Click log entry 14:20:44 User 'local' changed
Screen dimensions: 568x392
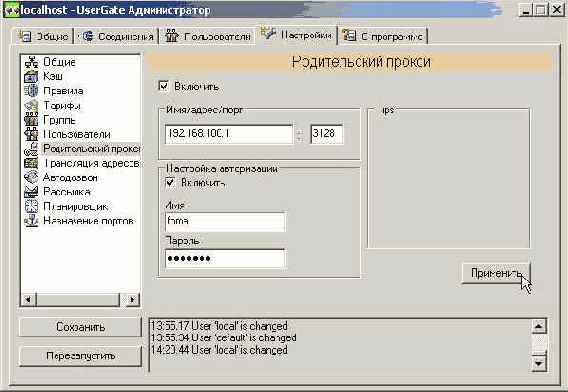point(220,350)
